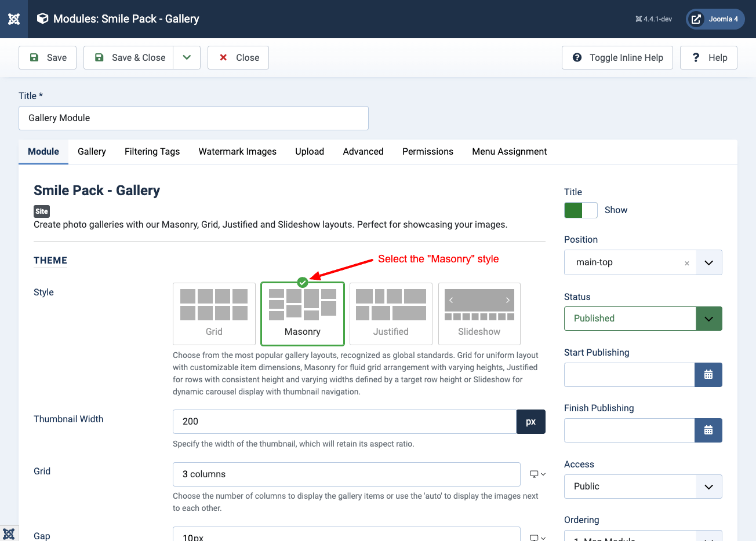Click the Save button

click(x=48, y=57)
